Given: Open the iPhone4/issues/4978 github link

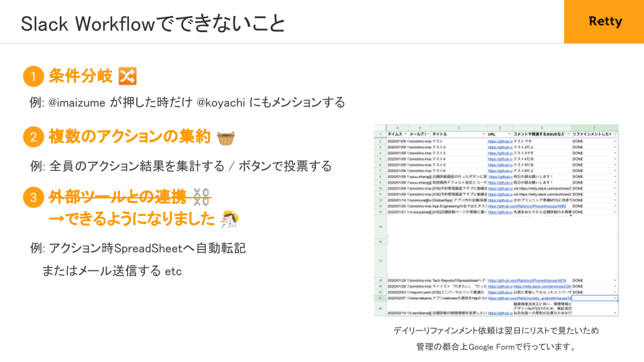Looking at the screenshot, I should click(x=527, y=281).
